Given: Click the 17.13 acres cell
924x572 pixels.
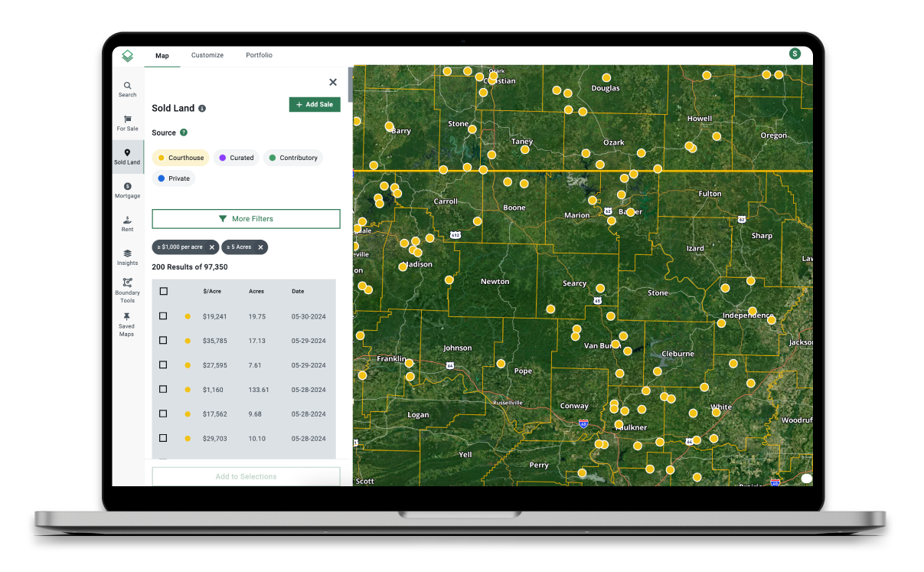Looking at the screenshot, I should [257, 341].
